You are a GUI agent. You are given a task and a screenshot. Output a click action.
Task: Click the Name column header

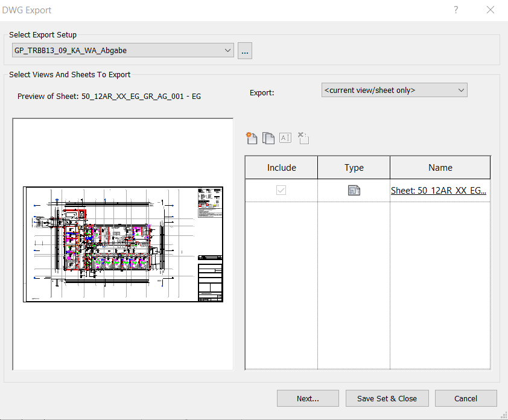440,167
